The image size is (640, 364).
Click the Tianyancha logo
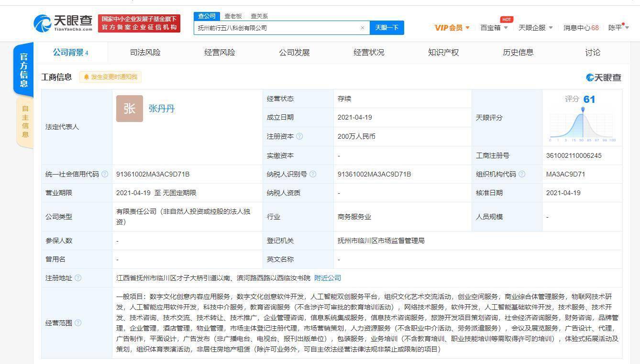pos(63,23)
